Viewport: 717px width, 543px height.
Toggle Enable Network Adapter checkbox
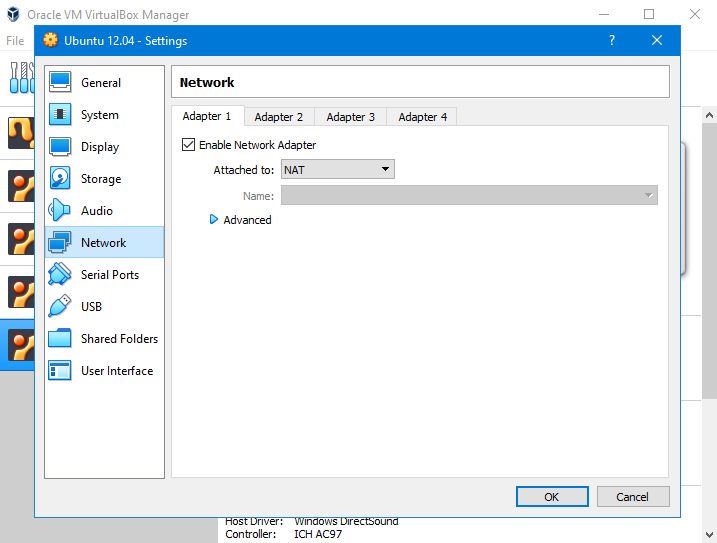point(188,145)
